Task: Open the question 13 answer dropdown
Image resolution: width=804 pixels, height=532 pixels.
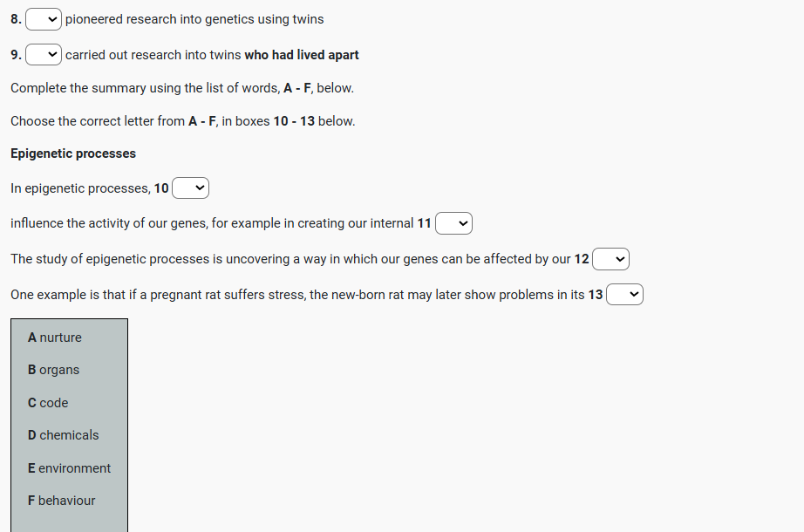Action: (x=624, y=295)
